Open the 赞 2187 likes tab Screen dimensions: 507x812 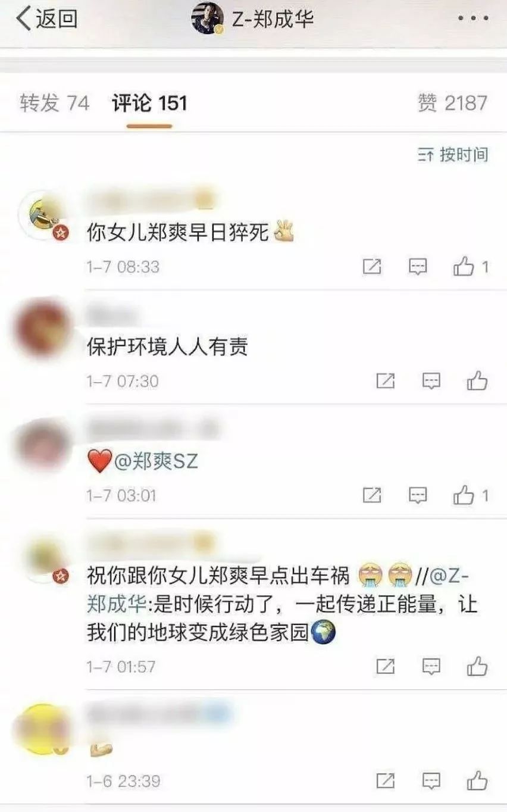pyautogui.click(x=452, y=103)
